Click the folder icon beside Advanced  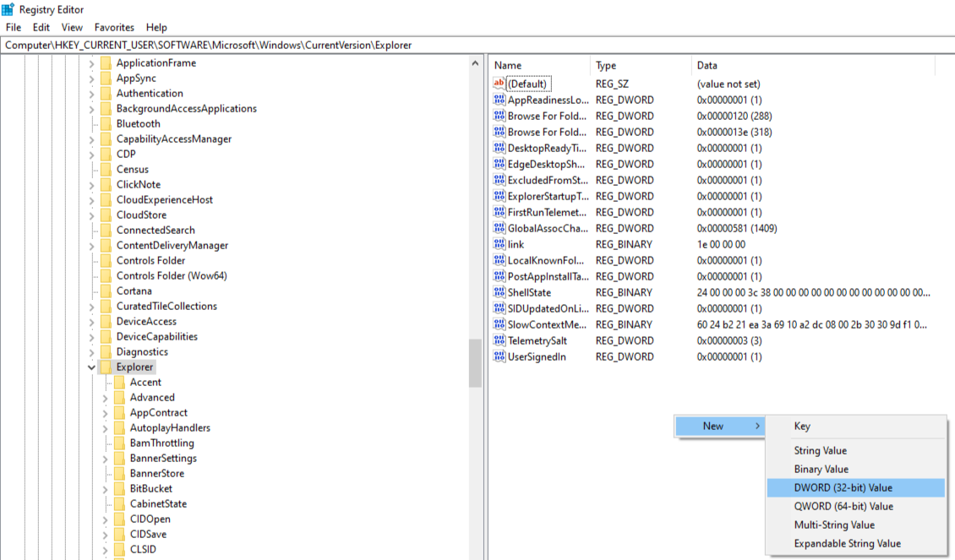click(x=119, y=398)
